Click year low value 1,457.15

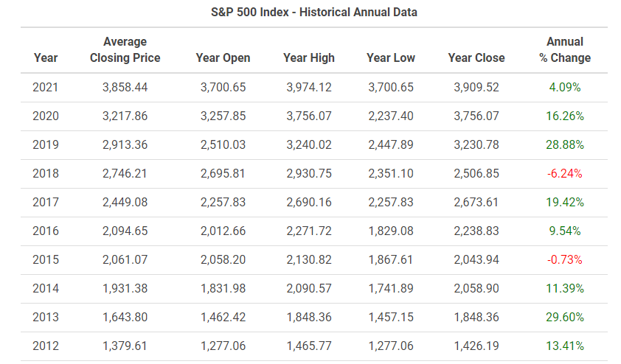click(391, 318)
